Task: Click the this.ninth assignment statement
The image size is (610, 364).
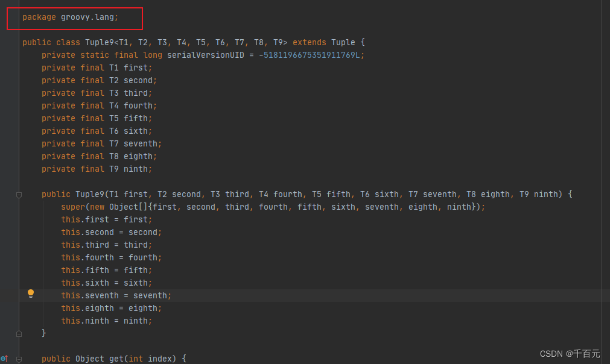Action: pyautogui.click(x=106, y=321)
